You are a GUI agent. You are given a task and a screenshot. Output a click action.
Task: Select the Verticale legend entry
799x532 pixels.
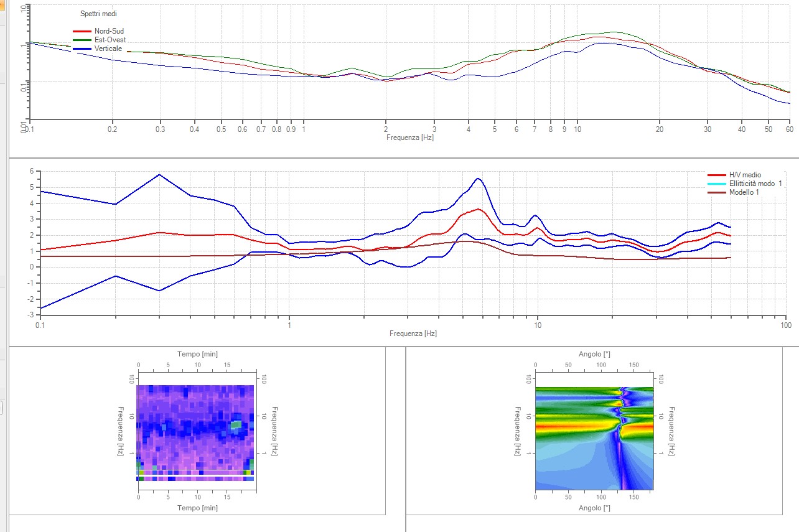click(109, 49)
